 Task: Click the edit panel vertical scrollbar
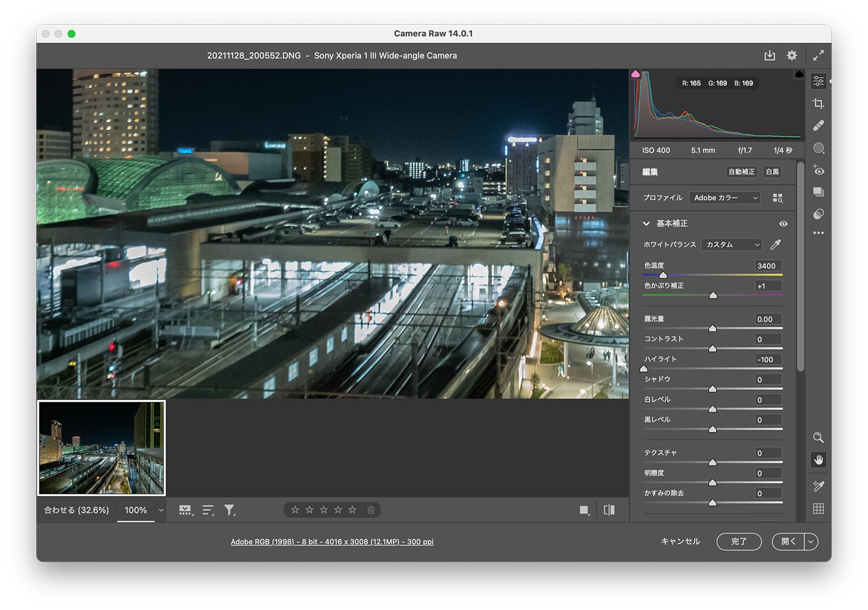(x=800, y=267)
